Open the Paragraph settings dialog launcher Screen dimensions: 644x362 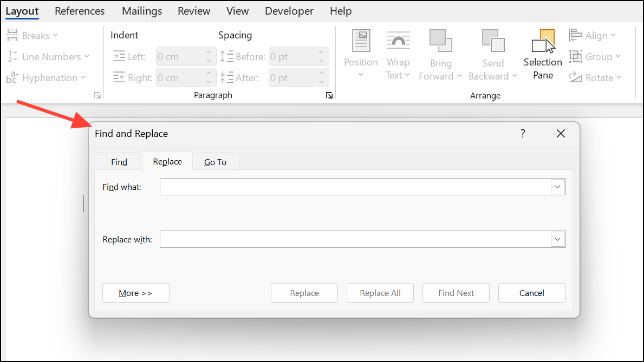click(x=329, y=96)
